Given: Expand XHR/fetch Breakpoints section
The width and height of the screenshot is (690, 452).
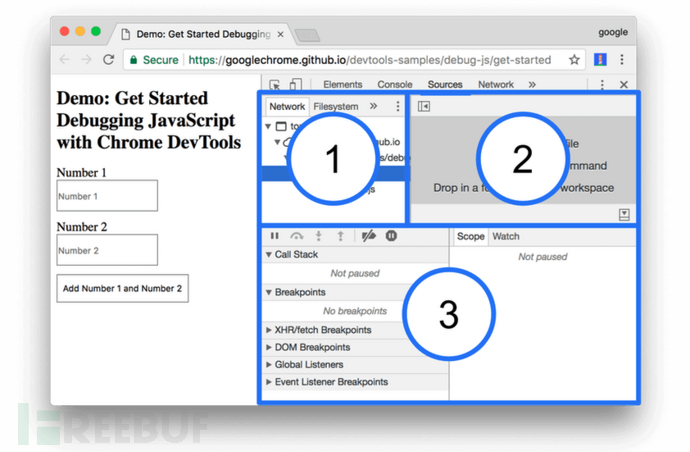Looking at the screenshot, I should pyautogui.click(x=269, y=330).
